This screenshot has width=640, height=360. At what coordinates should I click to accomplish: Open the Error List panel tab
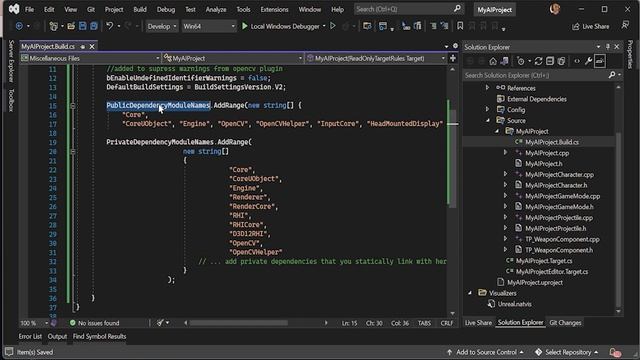[x=30, y=336]
